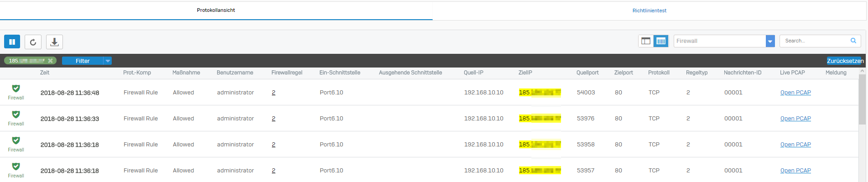Open PCAP for the 11:36:48 entry
868x182 pixels.
[795, 92]
